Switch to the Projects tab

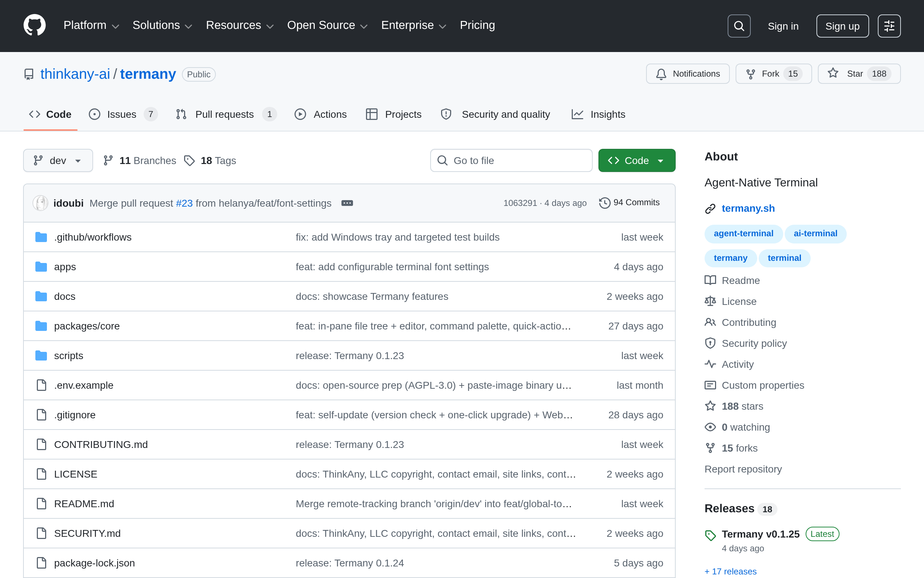(393, 114)
